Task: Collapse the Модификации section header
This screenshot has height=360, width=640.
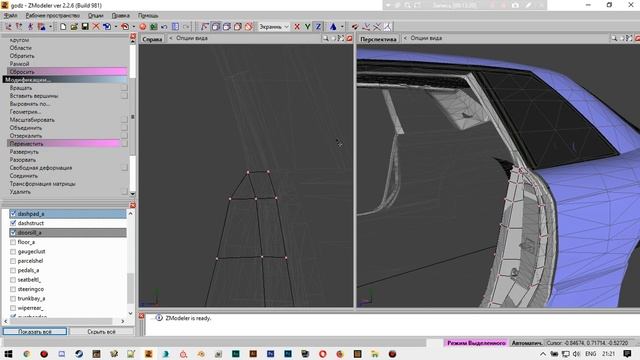Action: (x=65, y=80)
